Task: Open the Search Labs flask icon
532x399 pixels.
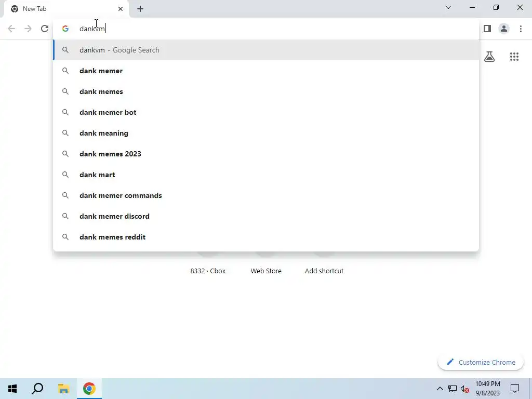Action: [489, 57]
